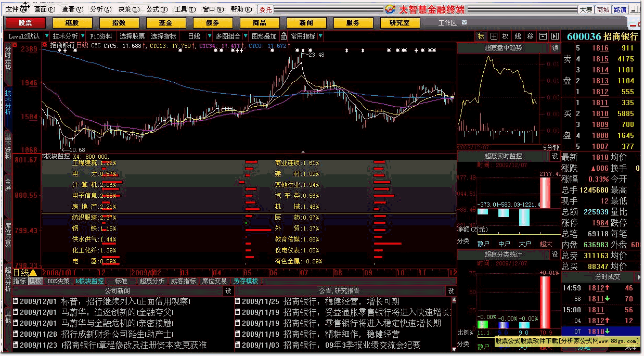
Task: Click the panel window icon after 移
Action: (543, 36)
